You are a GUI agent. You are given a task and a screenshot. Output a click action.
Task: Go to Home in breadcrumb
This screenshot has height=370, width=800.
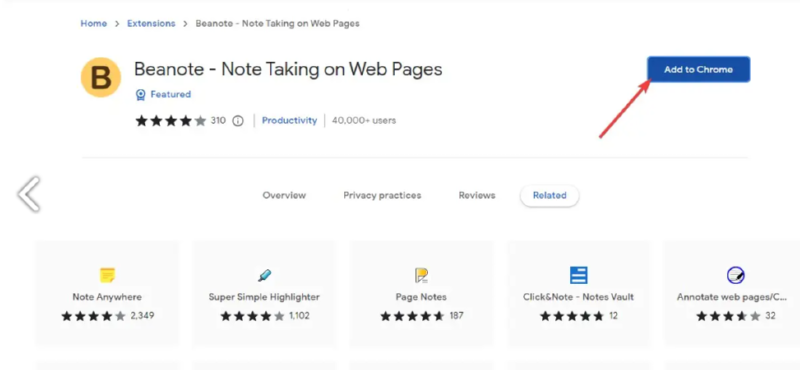[x=94, y=23]
